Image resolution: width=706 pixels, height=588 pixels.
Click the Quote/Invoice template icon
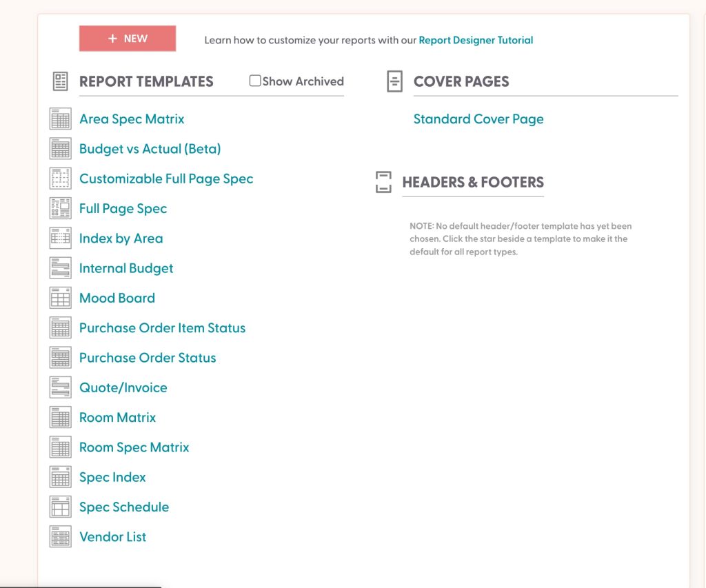pyautogui.click(x=61, y=387)
